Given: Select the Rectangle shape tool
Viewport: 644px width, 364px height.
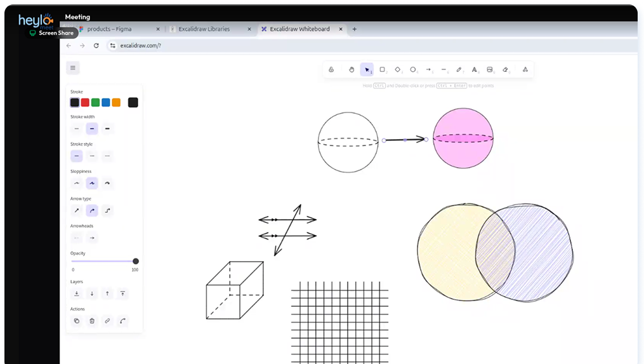Looking at the screenshot, I should (383, 69).
